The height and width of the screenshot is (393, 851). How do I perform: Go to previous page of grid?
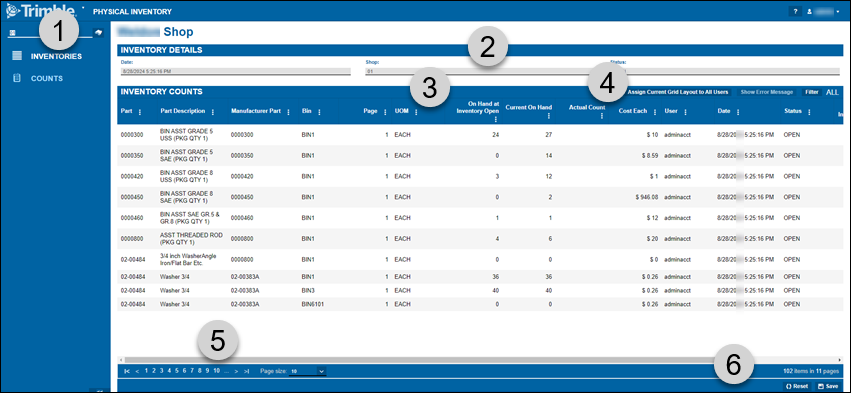137,371
